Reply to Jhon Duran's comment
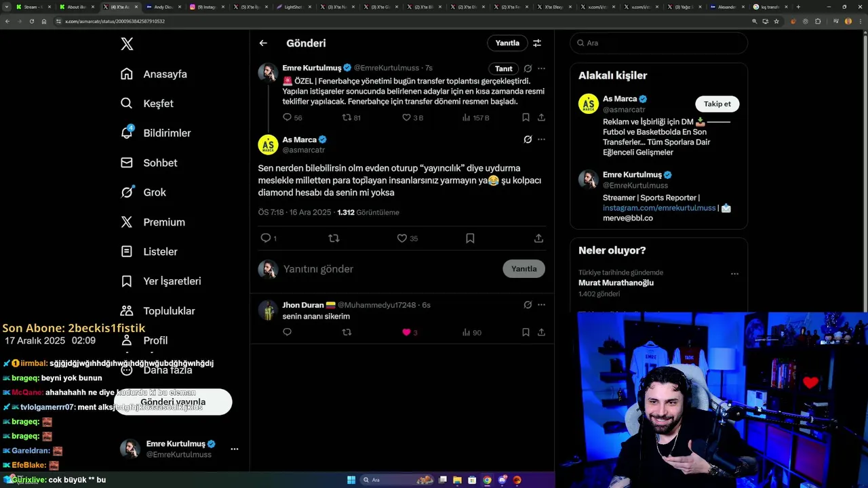 coord(287,332)
